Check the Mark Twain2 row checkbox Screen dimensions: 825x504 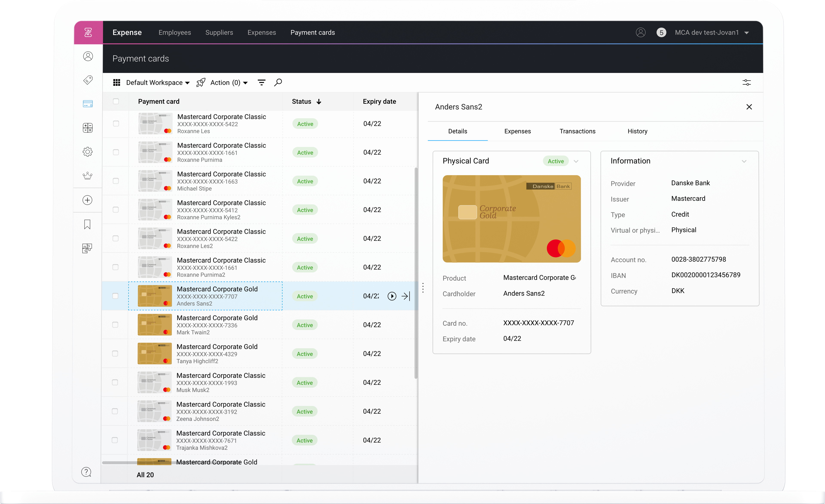tap(115, 325)
